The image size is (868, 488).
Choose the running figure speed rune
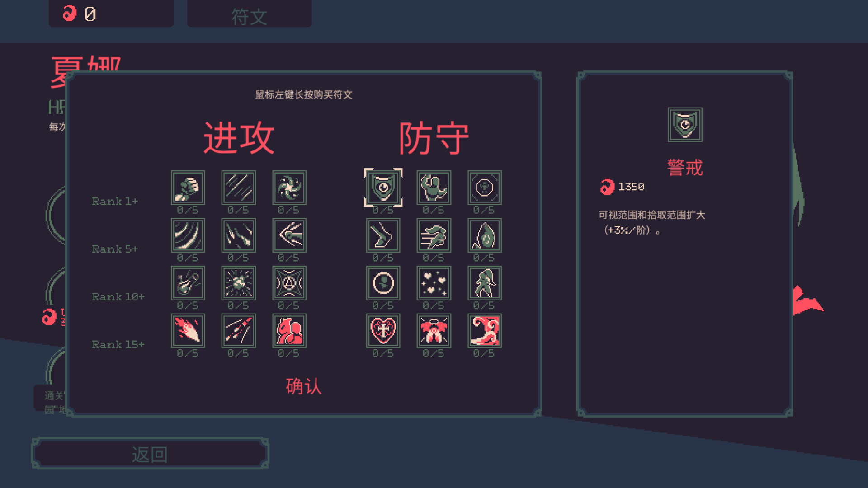click(x=434, y=235)
